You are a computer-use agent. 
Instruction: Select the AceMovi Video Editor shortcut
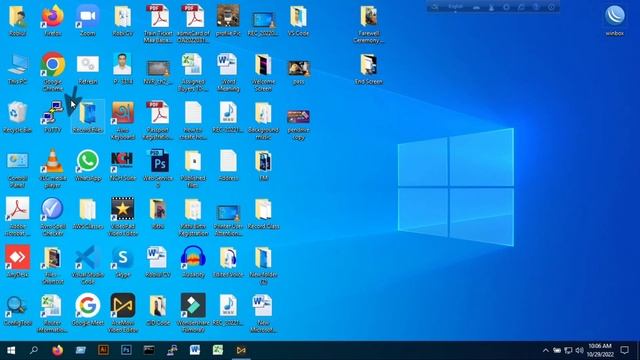point(123,313)
